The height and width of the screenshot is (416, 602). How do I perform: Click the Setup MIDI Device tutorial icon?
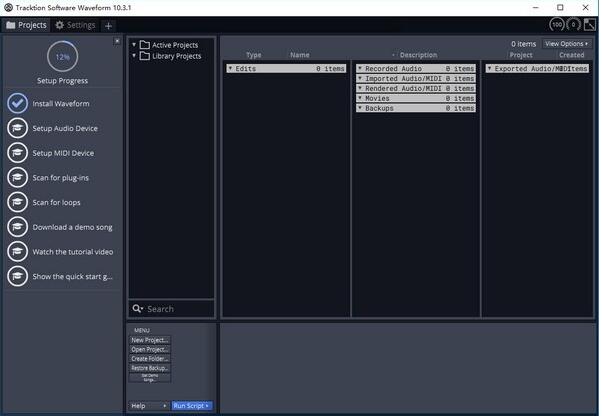[17, 153]
